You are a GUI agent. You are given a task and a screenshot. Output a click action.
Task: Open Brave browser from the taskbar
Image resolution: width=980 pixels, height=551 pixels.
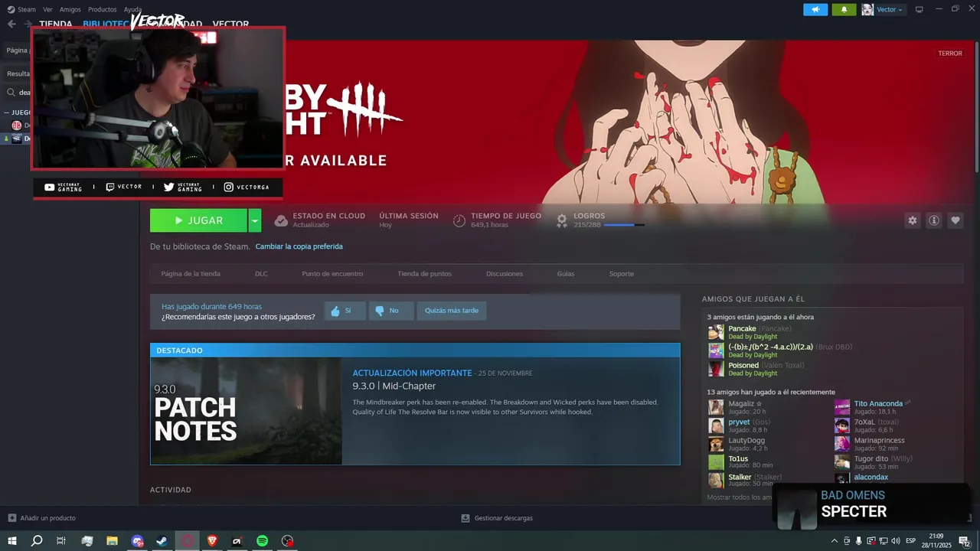pos(212,541)
